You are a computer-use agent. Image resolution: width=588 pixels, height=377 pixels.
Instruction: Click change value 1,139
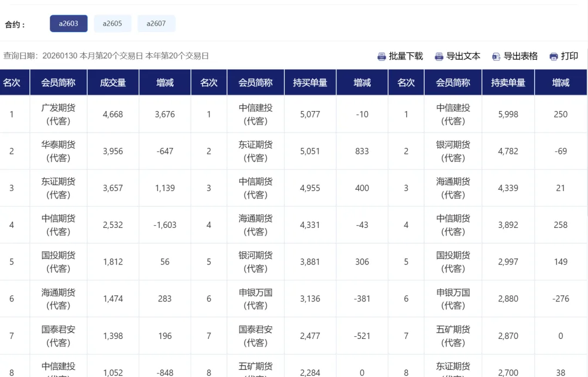point(164,188)
